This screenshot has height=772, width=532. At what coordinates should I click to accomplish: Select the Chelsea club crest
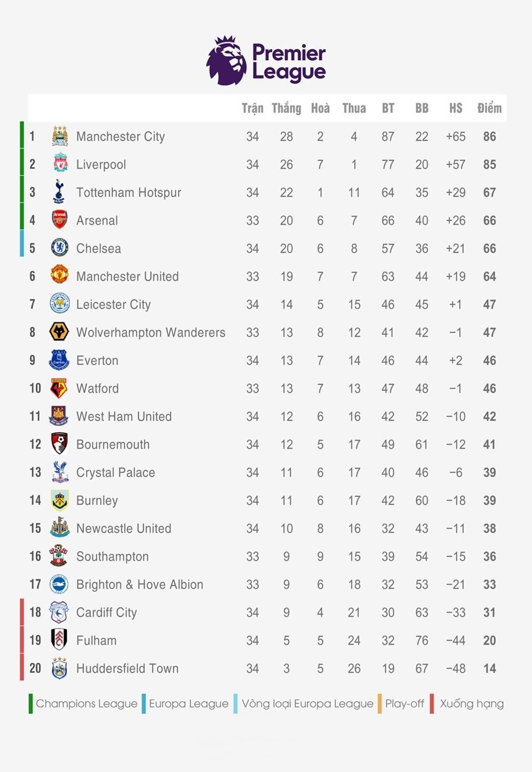click(x=59, y=248)
